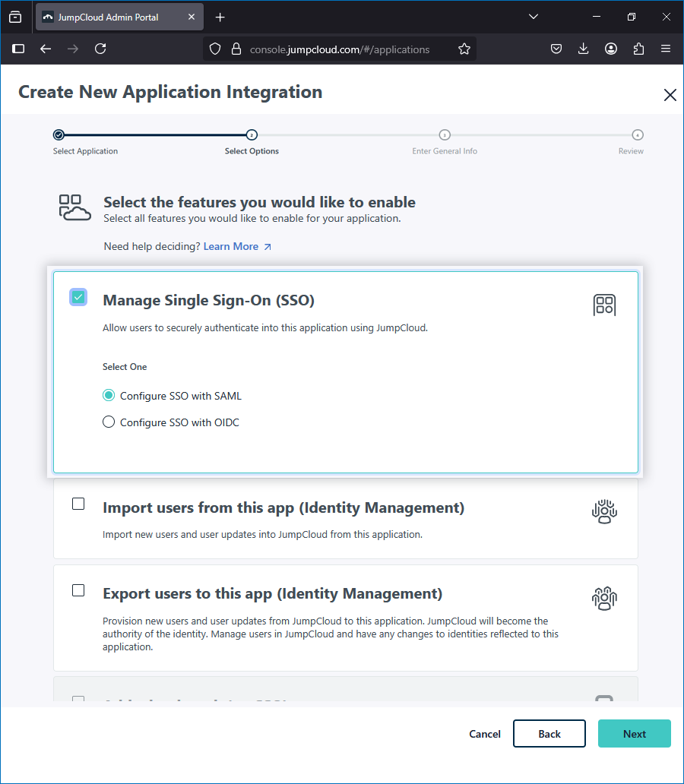Click the address bar URL field

(339, 49)
